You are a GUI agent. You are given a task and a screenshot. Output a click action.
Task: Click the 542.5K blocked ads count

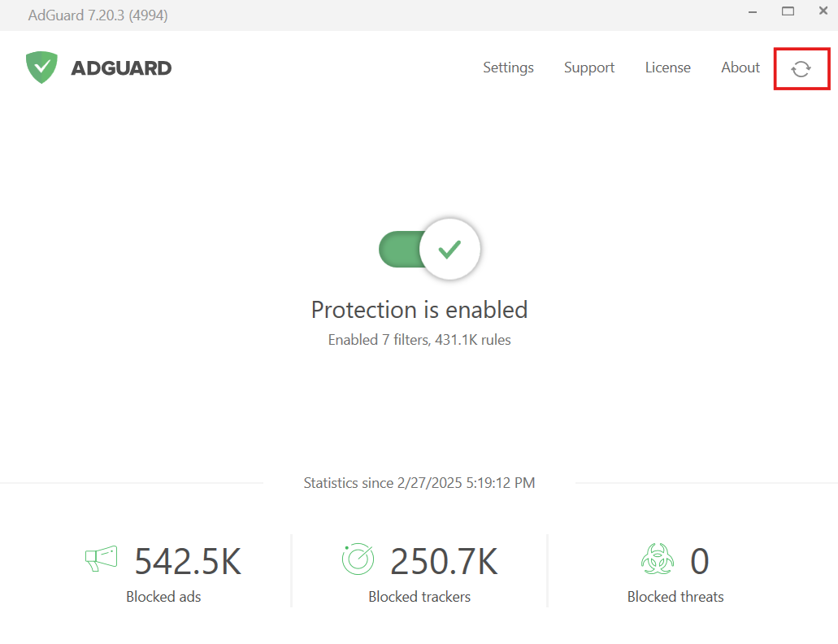pyautogui.click(x=188, y=562)
